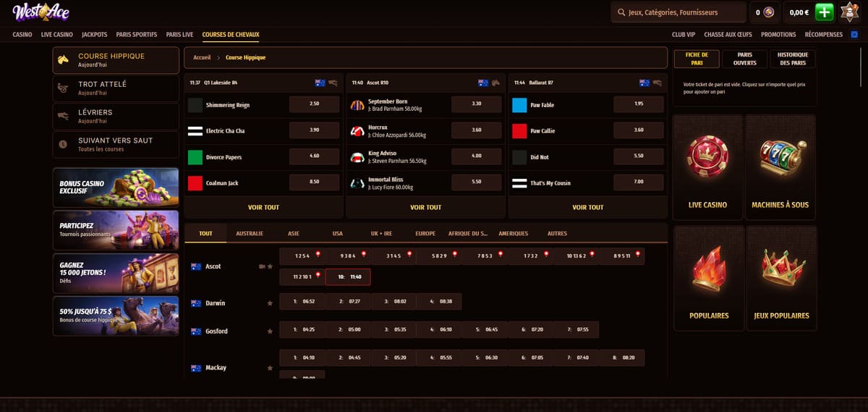
Task: Open the Populaires flame tile
Action: (x=709, y=278)
